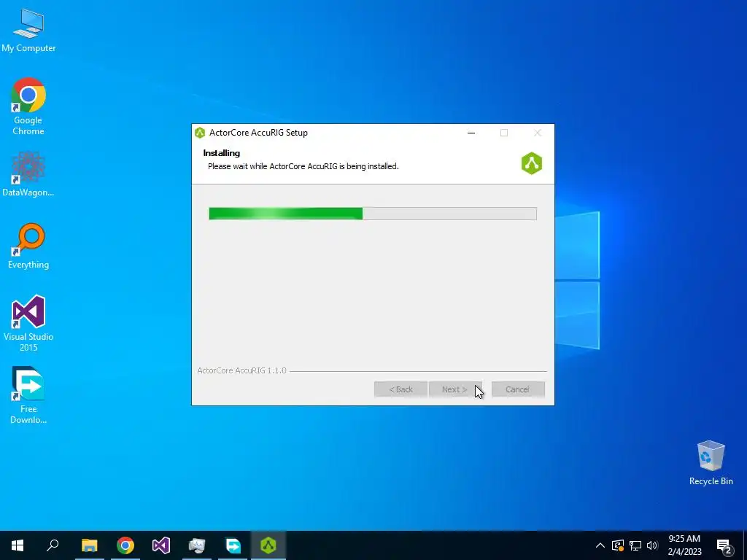Click the disabled Back button
Image resolution: width=747 pixels, height=560 pixels.
(x=400, y=389)
